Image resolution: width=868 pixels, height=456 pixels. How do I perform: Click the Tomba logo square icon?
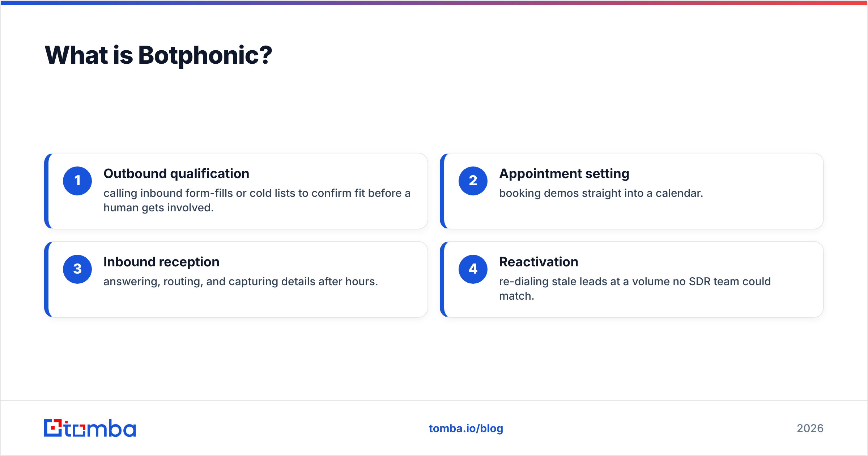[53, 428]
